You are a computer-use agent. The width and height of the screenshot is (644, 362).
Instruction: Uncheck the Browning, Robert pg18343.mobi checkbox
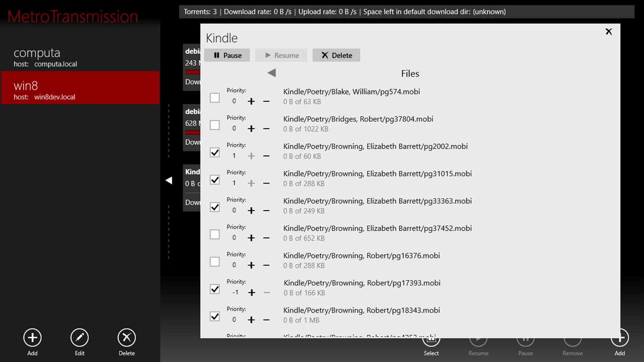coord(215,316)
